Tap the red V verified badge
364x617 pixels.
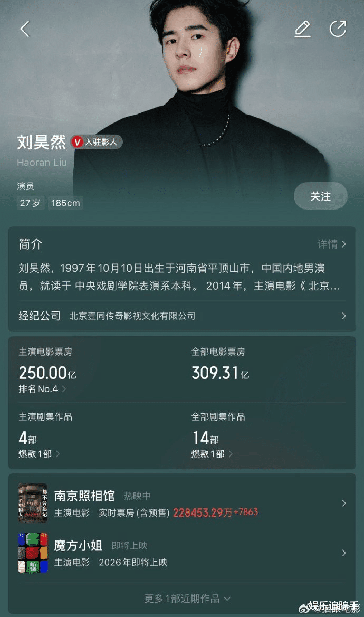(x=78, y=141)
